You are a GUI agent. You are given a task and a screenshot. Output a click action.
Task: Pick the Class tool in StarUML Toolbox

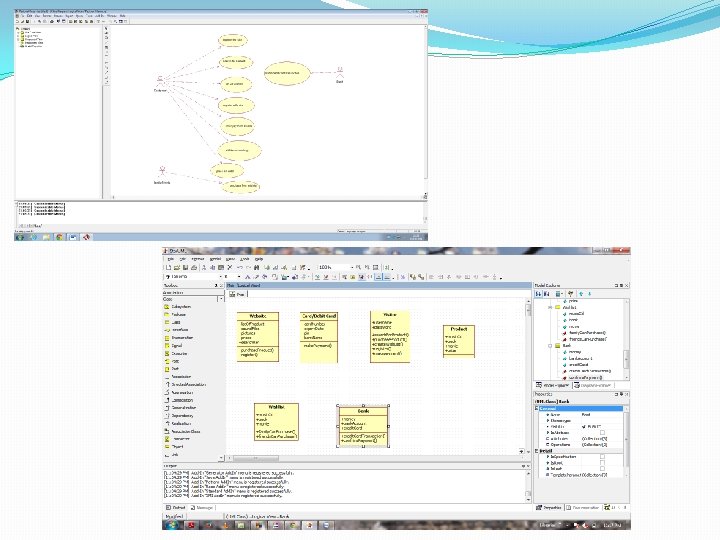172,322
